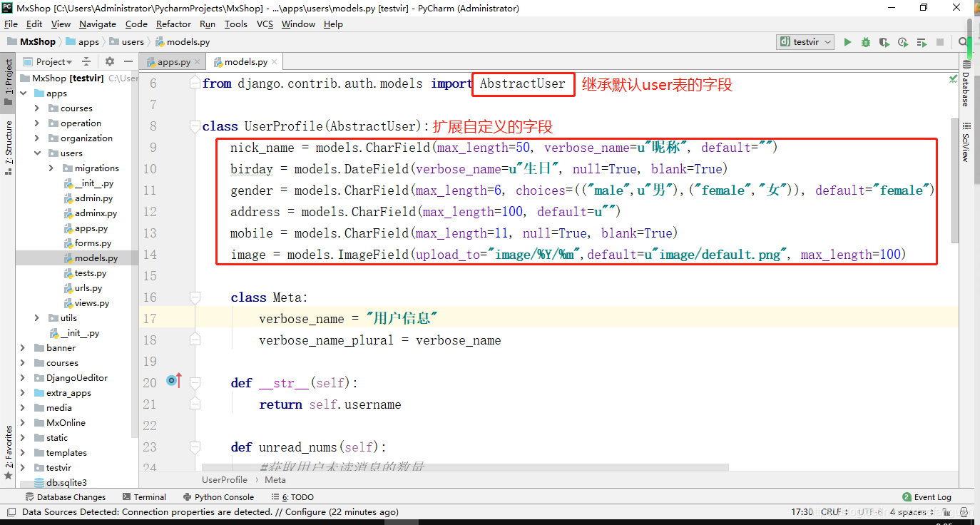The height and width of the screenshot is (525, 980).
Task: Open the 6: TODO tool window
Action: [x=292, y=497]
